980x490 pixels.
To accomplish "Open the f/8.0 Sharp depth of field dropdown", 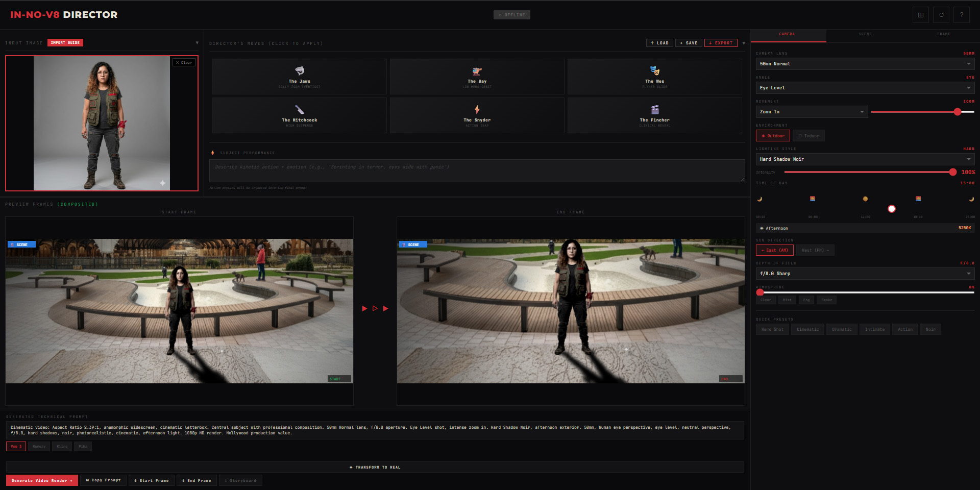I will pyautogui.click(x=865, y=274).
